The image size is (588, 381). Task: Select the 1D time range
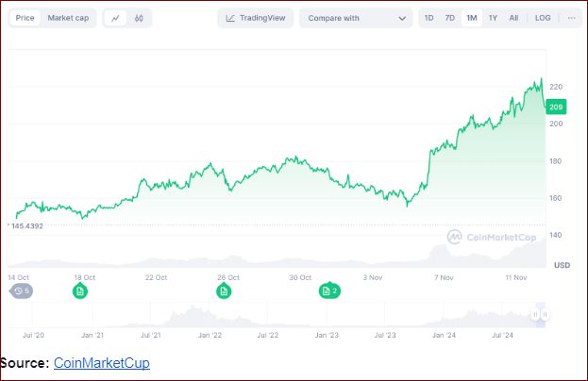click(x=429, y=18)
